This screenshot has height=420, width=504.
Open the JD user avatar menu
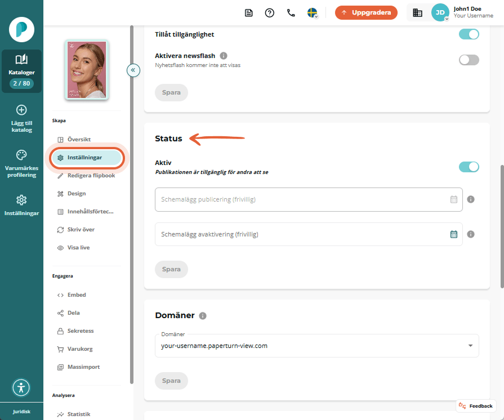440,12
